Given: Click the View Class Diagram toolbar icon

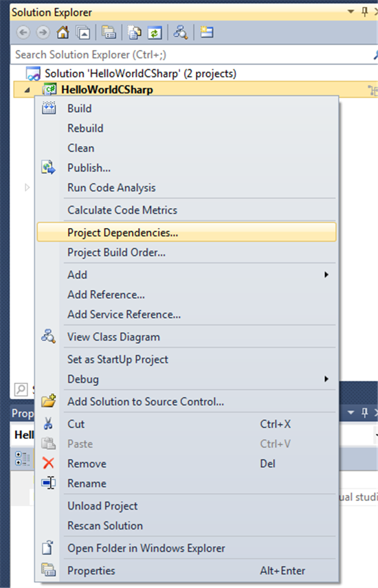Looking at the screenshot, I should pyautogui.click(x=181, y=32).
